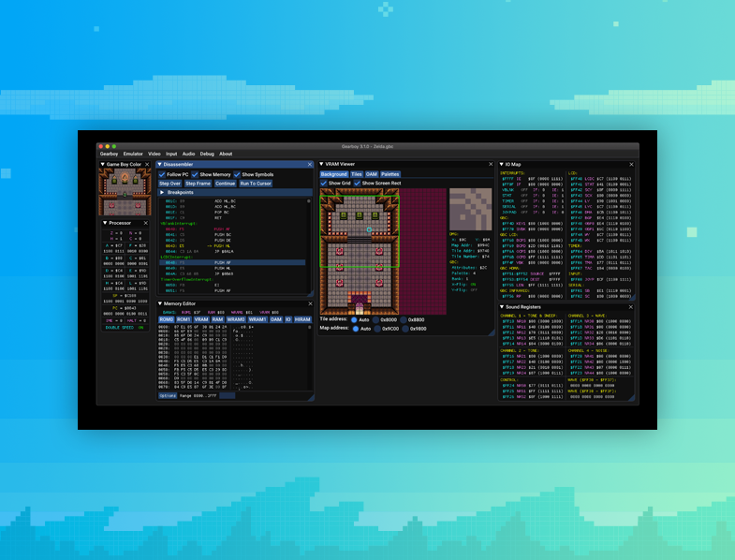Close the Processor panel
735x560 pixels.
coord(146,223)
